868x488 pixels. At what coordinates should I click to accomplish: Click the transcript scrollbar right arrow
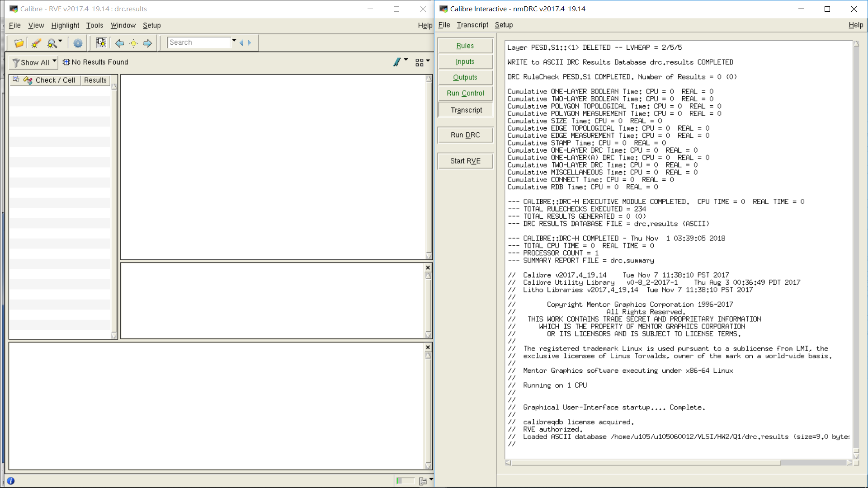pos(849,463)
